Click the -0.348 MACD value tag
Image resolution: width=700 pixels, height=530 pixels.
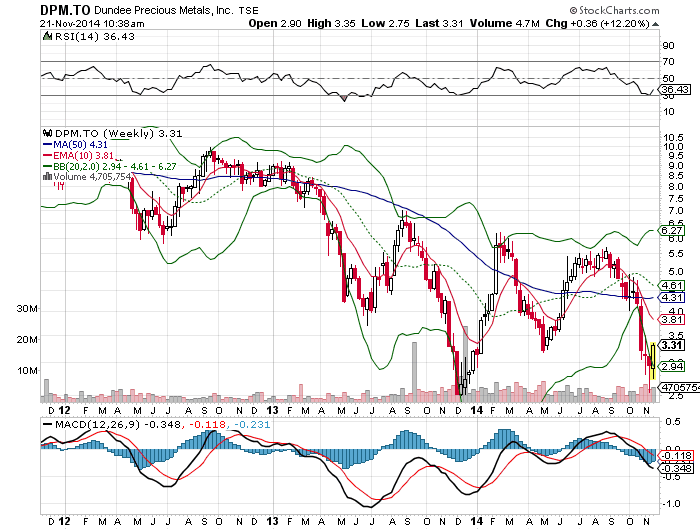(676, 468)
